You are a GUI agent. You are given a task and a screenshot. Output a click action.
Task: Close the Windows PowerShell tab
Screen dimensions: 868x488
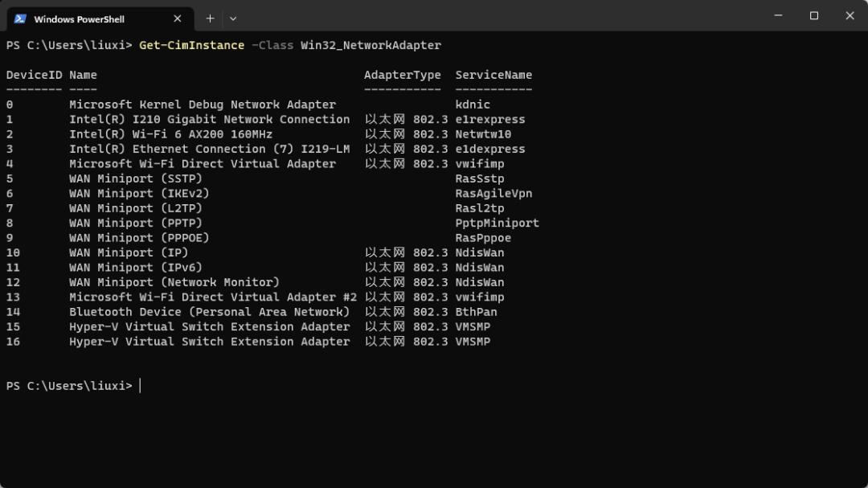177,18
